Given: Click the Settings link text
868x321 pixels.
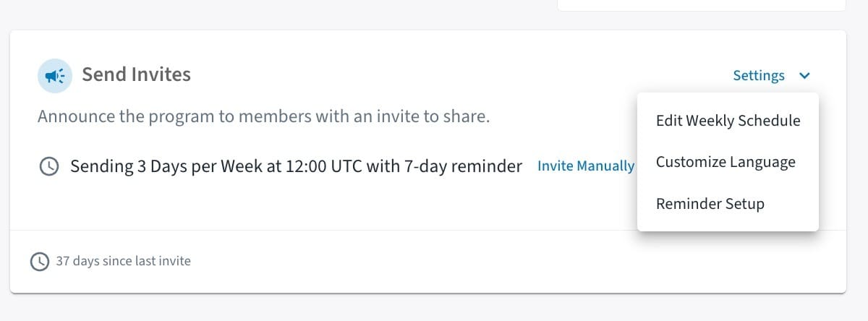Looking at the screenshot, I should tap(758, 75).
